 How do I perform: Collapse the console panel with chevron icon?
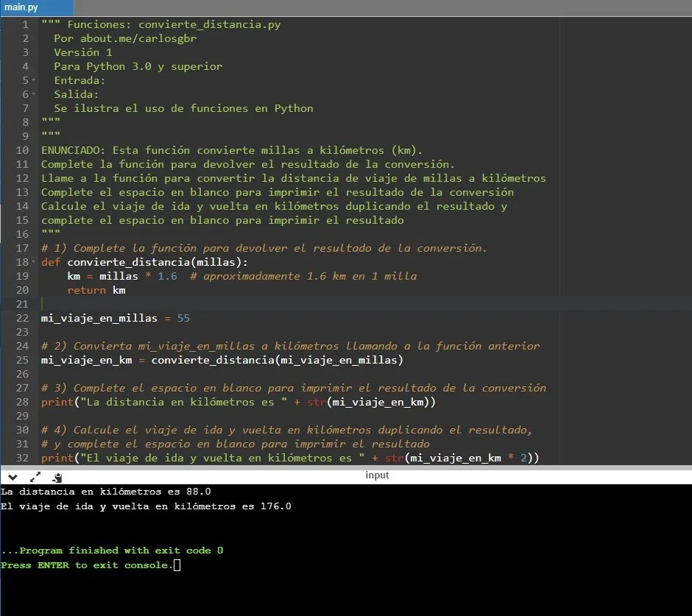(13, 477)
